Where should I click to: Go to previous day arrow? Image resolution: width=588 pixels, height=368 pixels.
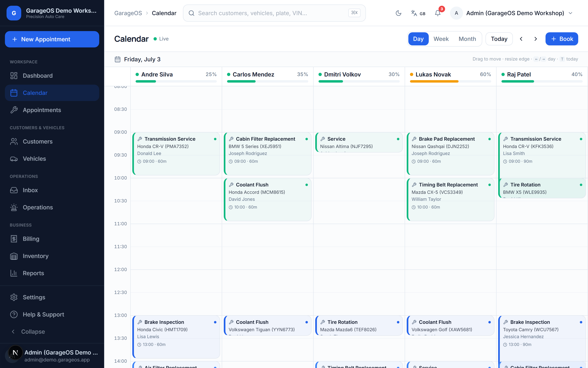click(521, 39)
